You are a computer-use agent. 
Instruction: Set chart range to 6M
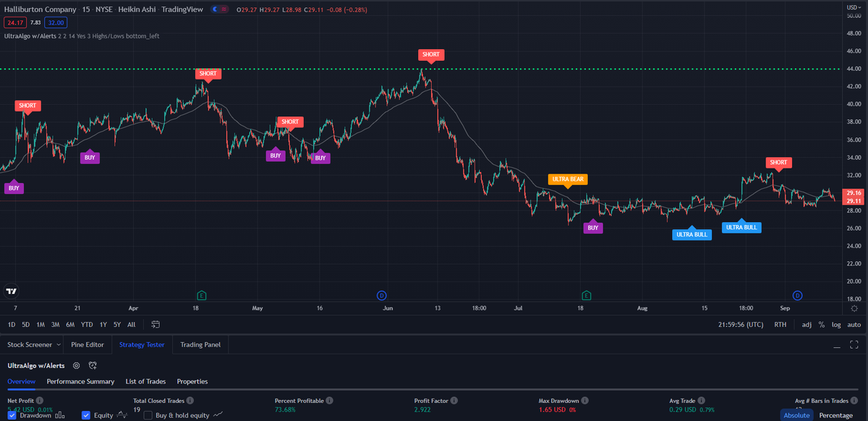click(x=70, y=324)
